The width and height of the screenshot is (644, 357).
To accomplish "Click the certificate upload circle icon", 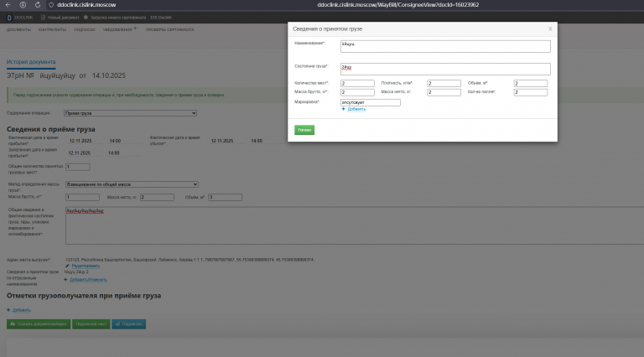I will tap(86, 18).
